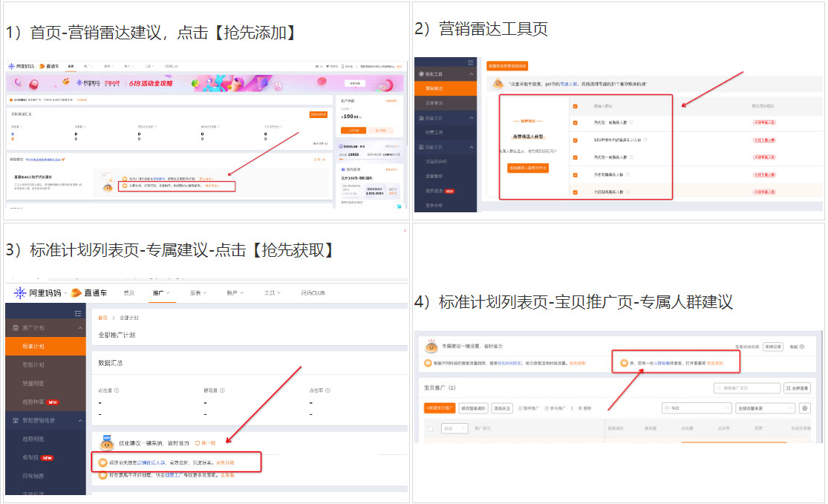The image size is (828, 504).
Task: Toggle the bottom checkbox in the 推荐精选人群 table
Action: click(x=575, y=192)
